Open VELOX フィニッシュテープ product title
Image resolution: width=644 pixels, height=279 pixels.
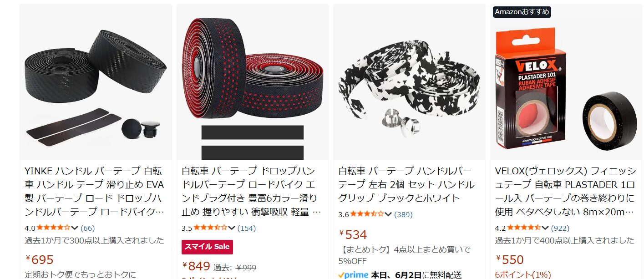click(x=566, y=191)
